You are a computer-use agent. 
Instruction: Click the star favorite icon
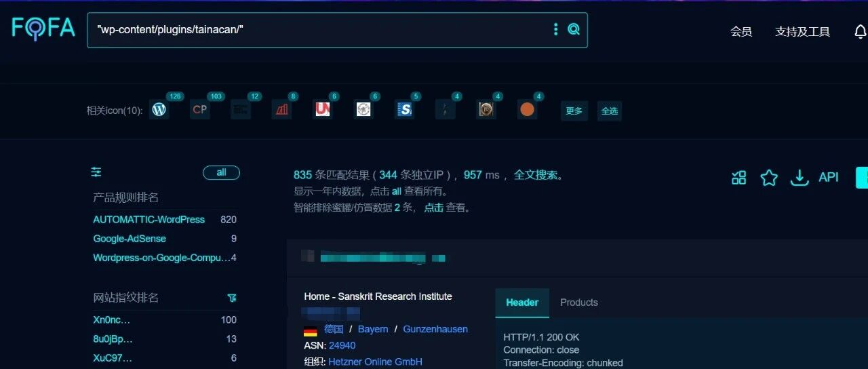click(769, 178)
